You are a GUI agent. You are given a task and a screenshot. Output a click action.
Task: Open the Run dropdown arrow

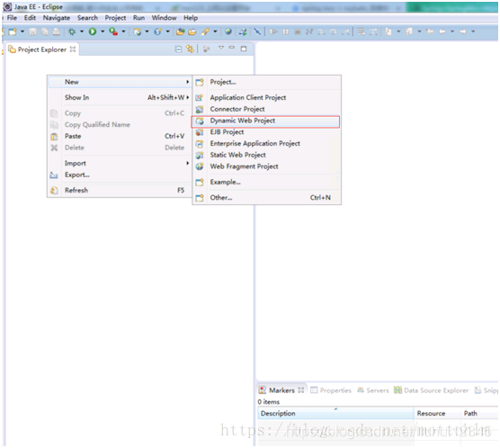point(103,31)
